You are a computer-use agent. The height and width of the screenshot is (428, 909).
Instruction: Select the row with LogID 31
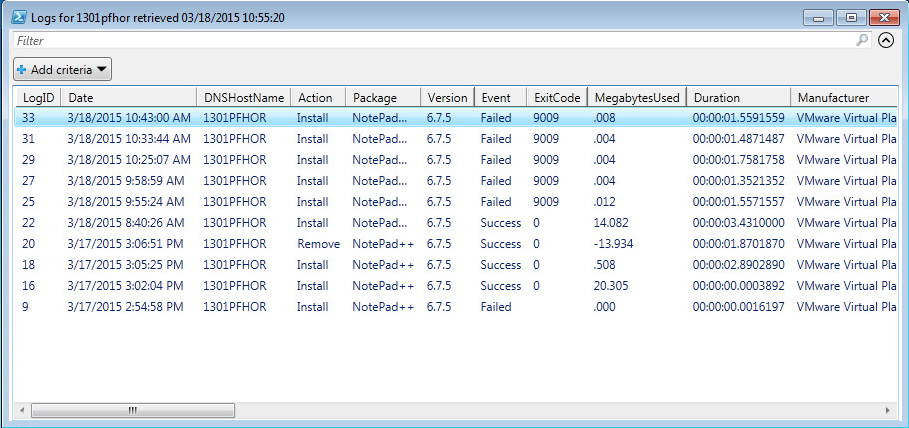[455, 139]
